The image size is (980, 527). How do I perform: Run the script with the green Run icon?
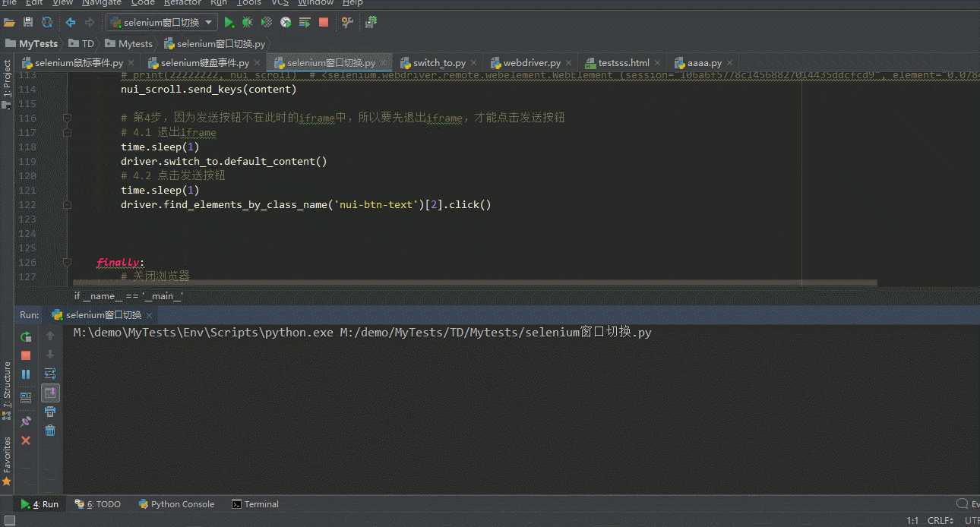pos(229,23)
